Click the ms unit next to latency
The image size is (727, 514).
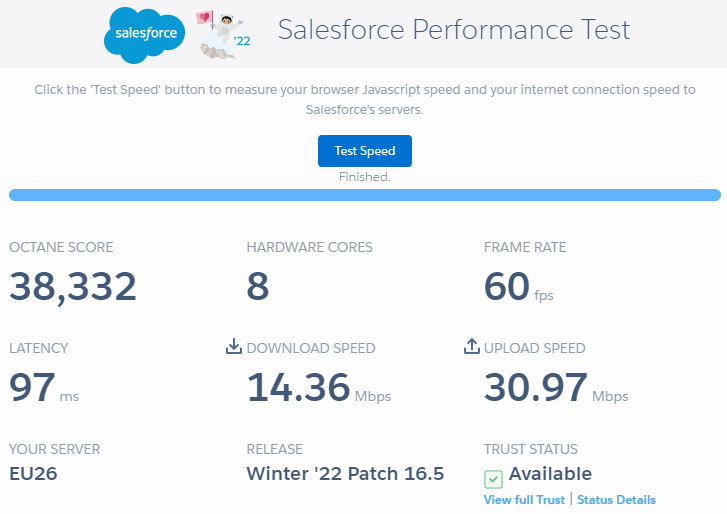[69, 397]
